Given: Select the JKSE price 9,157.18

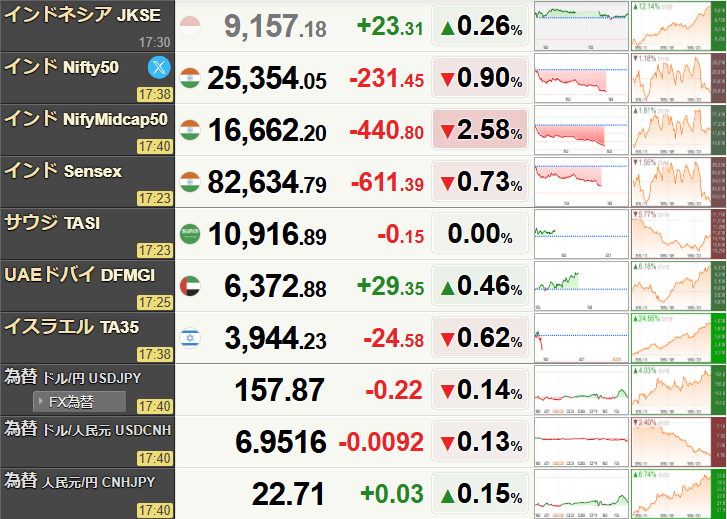Looking at the screenshot, I should point(275,26).
